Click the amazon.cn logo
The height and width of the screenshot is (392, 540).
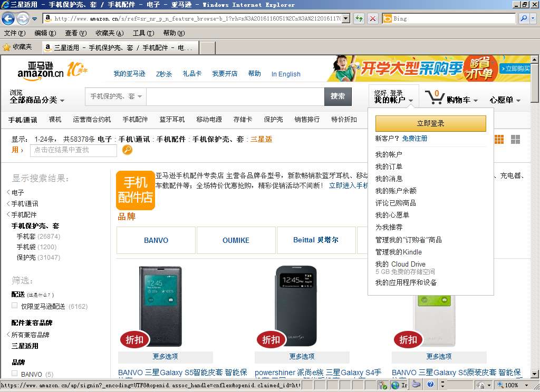coord(41,71)
